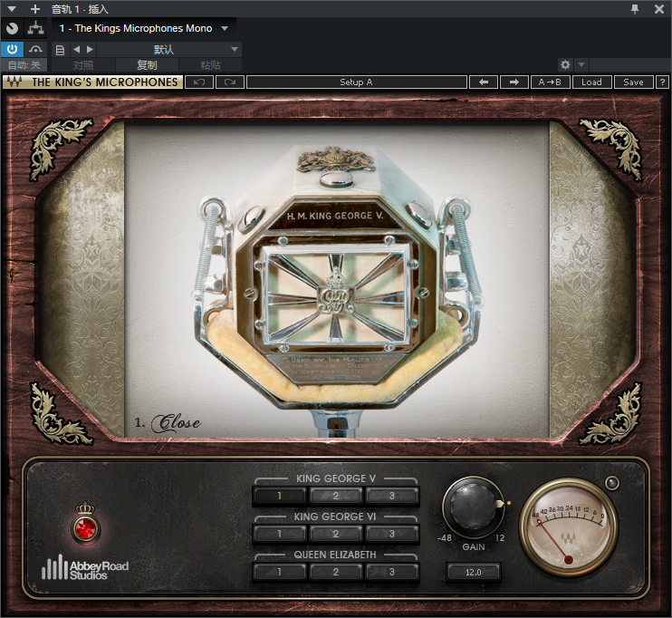
Task: Open the Load preset menu
Action: pyautogui.click(x=592, y=82)
